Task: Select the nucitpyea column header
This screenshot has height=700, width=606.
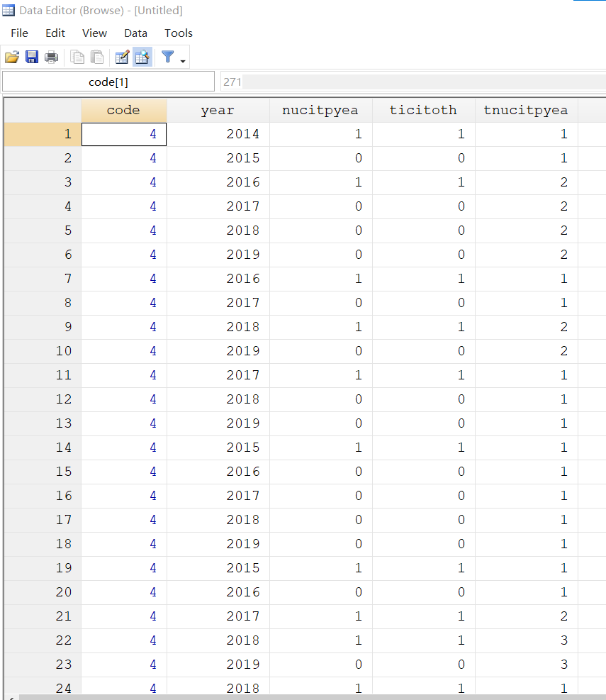Action: point(320,110)
